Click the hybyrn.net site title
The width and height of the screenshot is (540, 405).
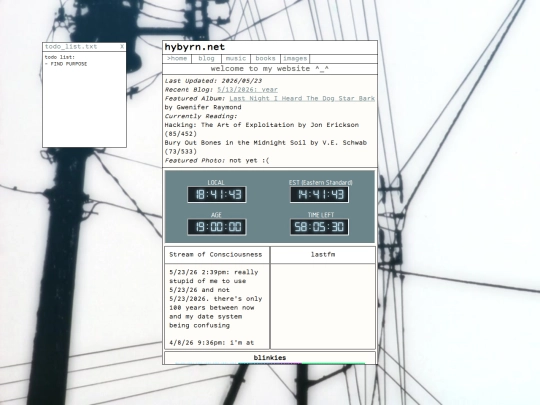tap(195, 47)
